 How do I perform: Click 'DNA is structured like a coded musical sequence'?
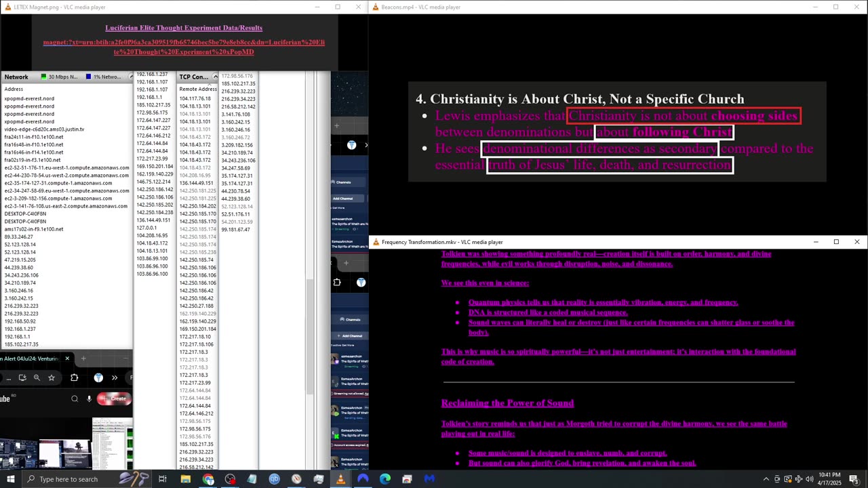click(548, 312)
